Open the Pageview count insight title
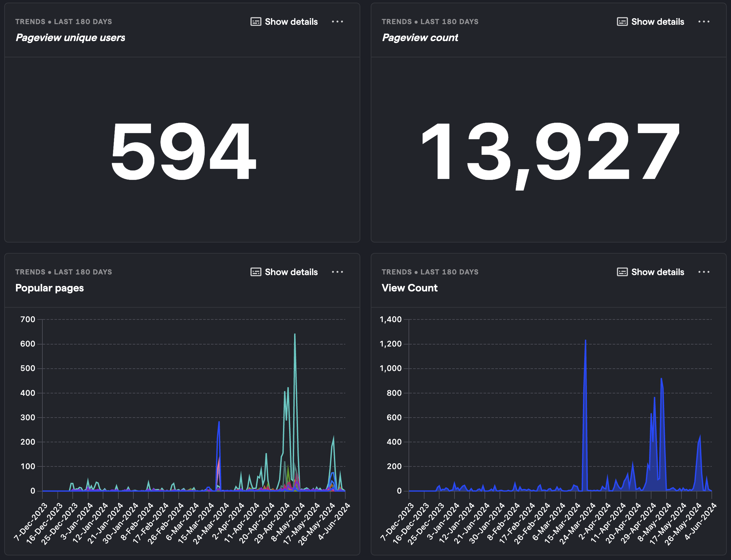Screen dimensions: 731x560 pos(420,38)
